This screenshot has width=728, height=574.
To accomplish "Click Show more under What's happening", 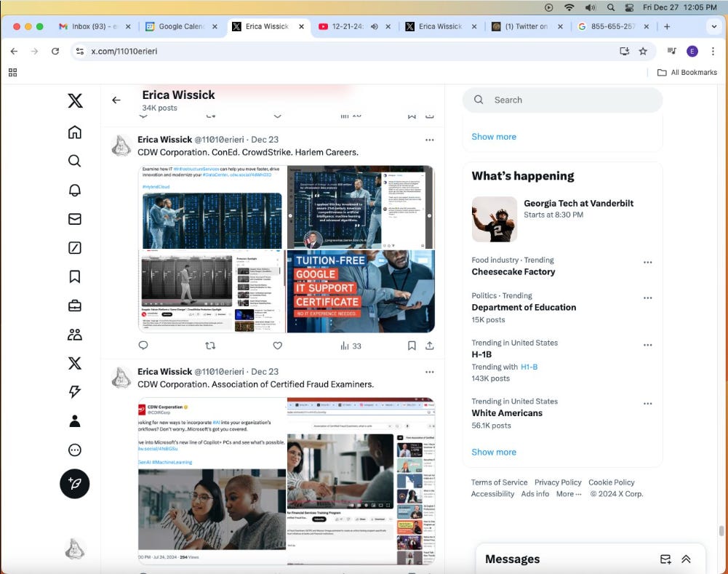I will click(494, 453).
